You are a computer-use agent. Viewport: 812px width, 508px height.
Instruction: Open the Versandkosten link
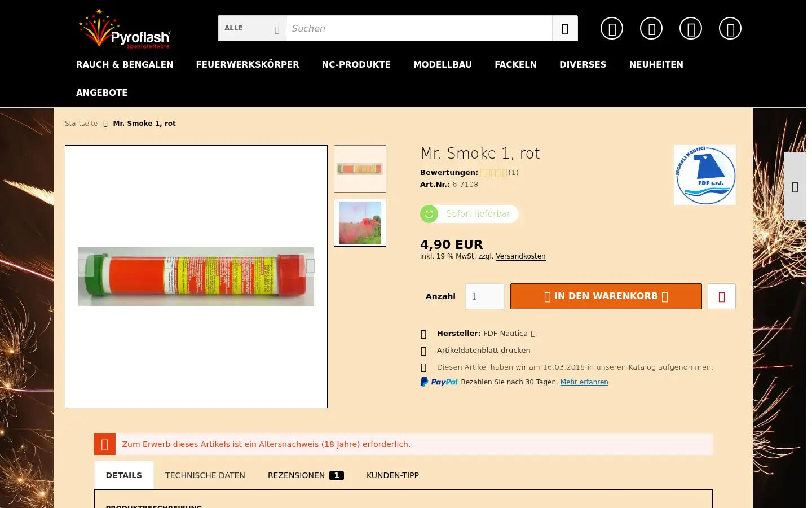coord(520,256)
